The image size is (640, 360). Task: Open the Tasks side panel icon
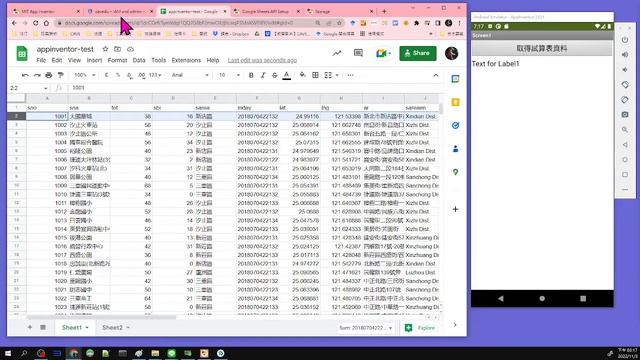(456, 126)
